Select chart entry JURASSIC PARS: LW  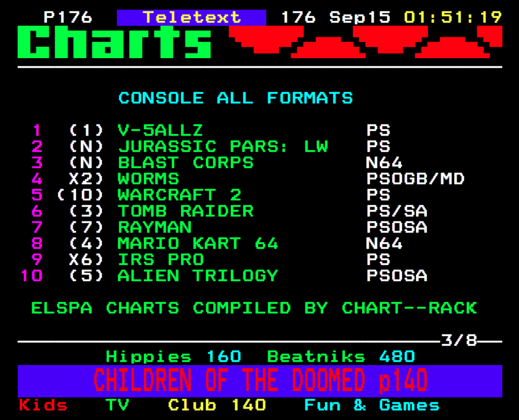223,146
